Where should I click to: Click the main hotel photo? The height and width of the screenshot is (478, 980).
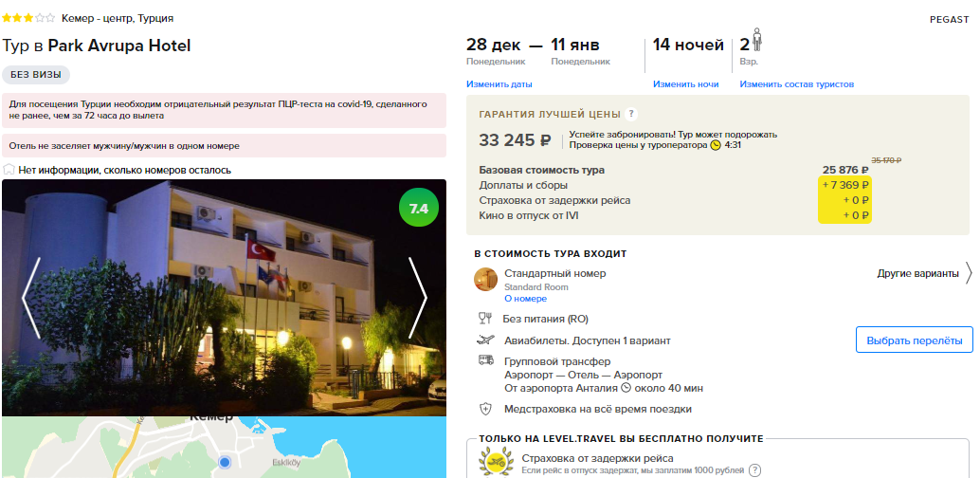pos(224,298)
